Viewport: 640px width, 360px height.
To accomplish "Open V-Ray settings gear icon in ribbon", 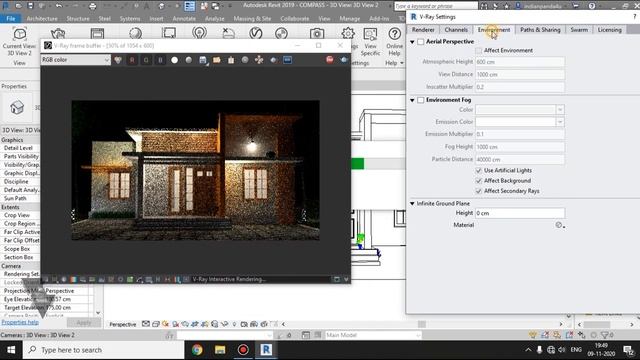I will (348, 33).
